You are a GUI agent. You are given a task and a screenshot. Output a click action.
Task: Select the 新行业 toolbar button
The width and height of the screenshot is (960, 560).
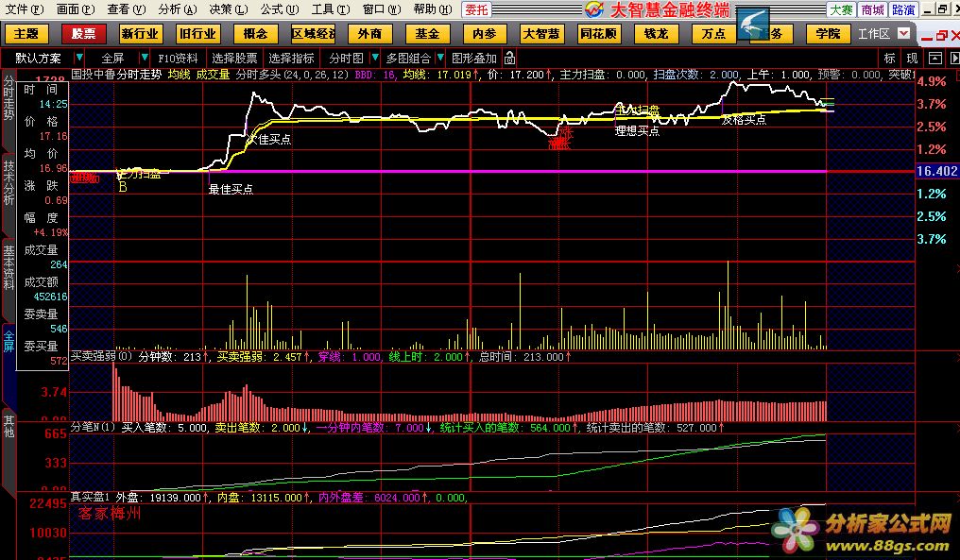point(140,34)
